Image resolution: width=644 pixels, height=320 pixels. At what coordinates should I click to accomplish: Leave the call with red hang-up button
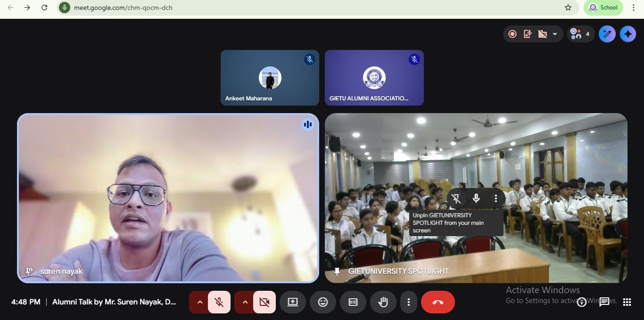[x=438, y=302]
